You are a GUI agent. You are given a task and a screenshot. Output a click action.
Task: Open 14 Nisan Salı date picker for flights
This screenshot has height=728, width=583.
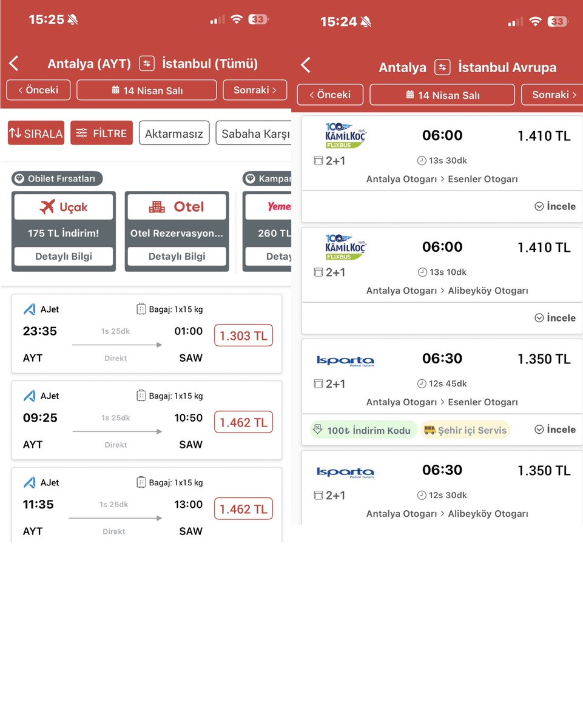pos(147,90)
